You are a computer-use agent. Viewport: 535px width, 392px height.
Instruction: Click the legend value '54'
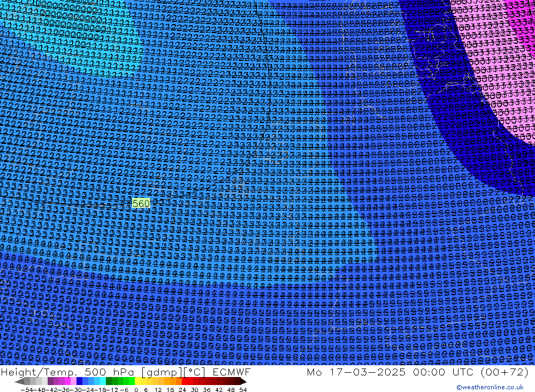coord(243,390)
